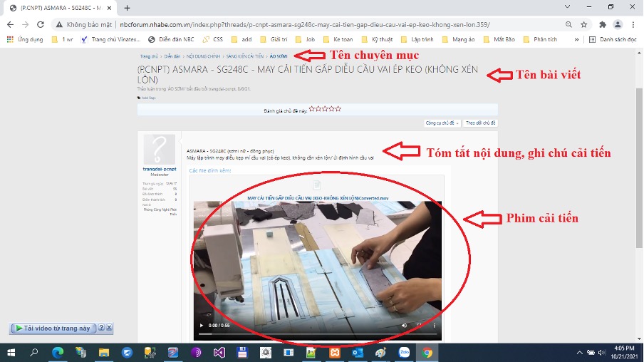
Task: Open the Chrome profile avatar
Action: click(618, 25)
